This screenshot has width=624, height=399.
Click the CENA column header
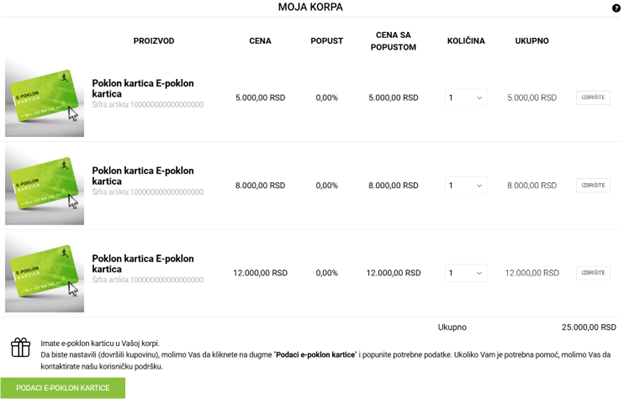click(260, 41)
